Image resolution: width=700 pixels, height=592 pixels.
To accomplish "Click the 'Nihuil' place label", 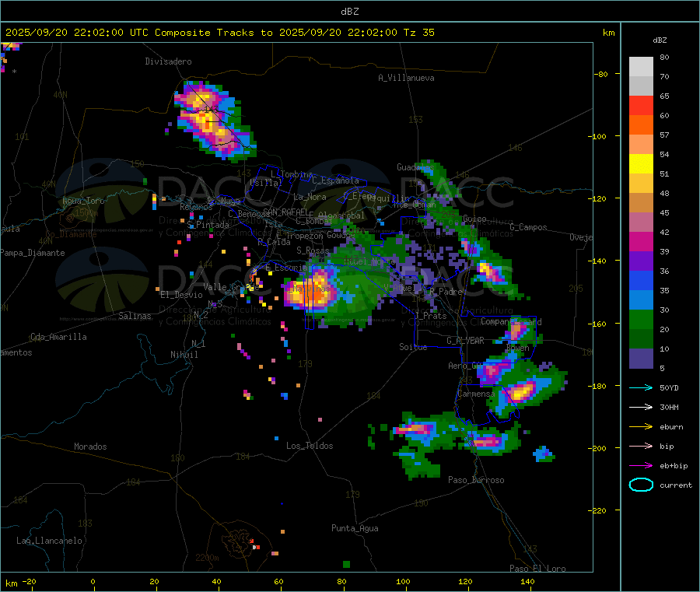I will coord(184,355).
